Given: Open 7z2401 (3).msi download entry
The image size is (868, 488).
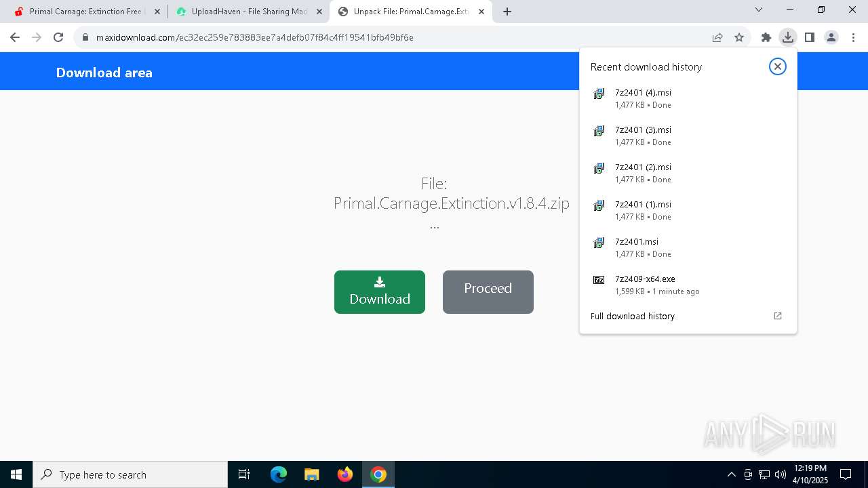Looking at the screenshot, I should click(x=688, y=136).
